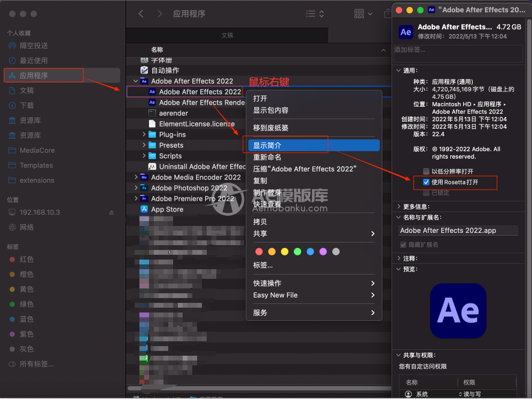532x399 pixels.
Task: Choose 显示简介 from the context menu
Action: [x=267, y=145]
